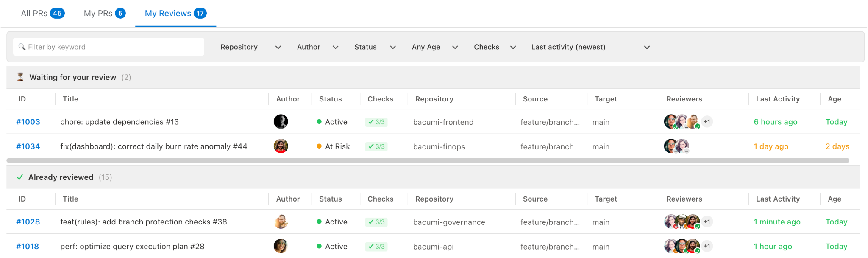Click author avatar of PR #1018
The width and height of the screenshot is (868, 258).
click(281, 247)
